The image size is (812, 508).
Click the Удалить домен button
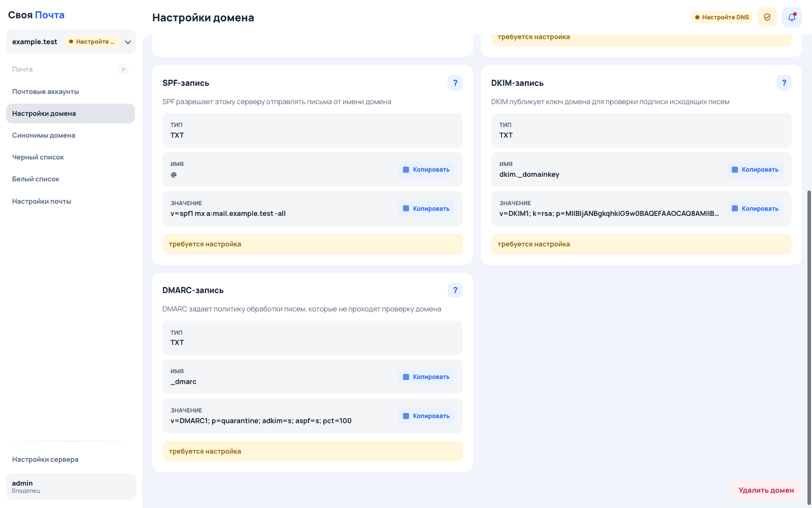coord(766,490)
